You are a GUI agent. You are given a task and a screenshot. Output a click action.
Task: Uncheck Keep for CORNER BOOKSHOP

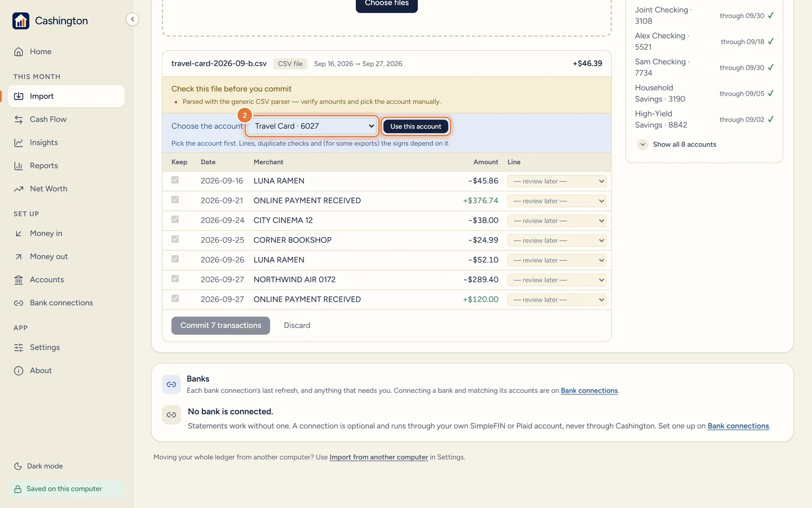(x=175, y=239)
